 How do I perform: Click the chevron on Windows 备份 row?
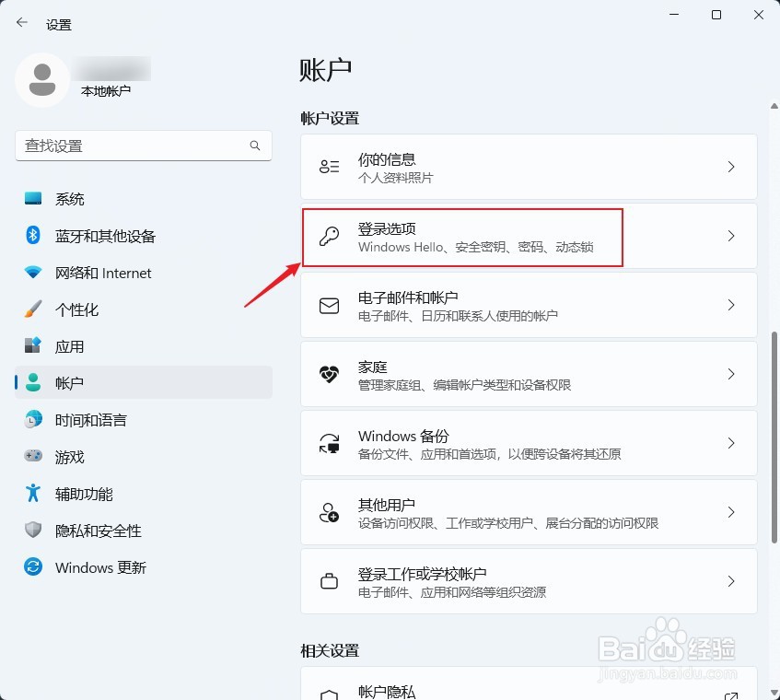click(x=731, y=443)
